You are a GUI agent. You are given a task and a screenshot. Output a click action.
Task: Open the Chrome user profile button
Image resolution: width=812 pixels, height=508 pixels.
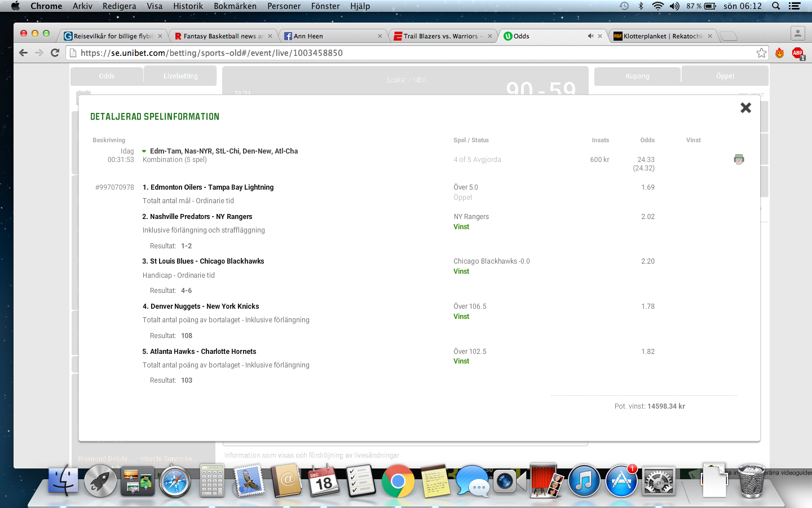[797, 34]
